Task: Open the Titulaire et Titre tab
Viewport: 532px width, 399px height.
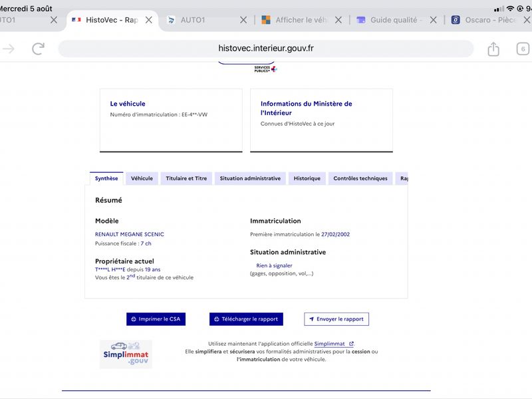Action: click(186, 178)
